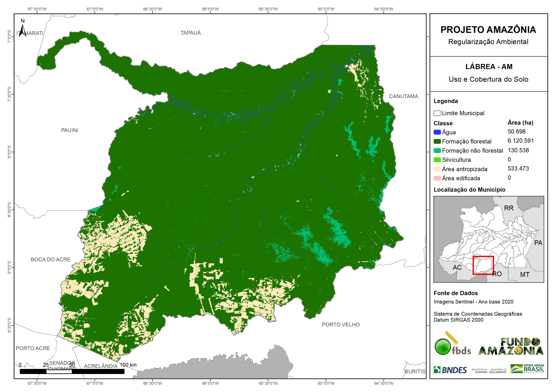Click the BNDES logo
The height and width of the screenshot is (392, 555).
450,370
